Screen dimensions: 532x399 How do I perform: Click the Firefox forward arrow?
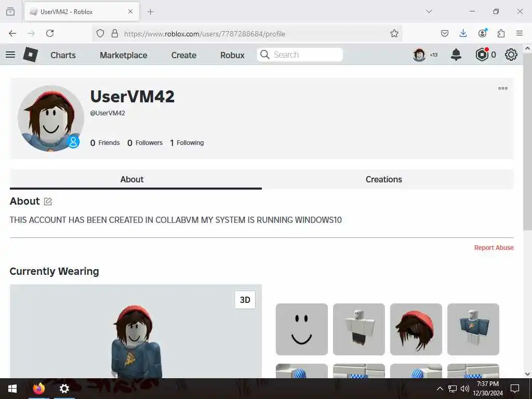(31, 33)
